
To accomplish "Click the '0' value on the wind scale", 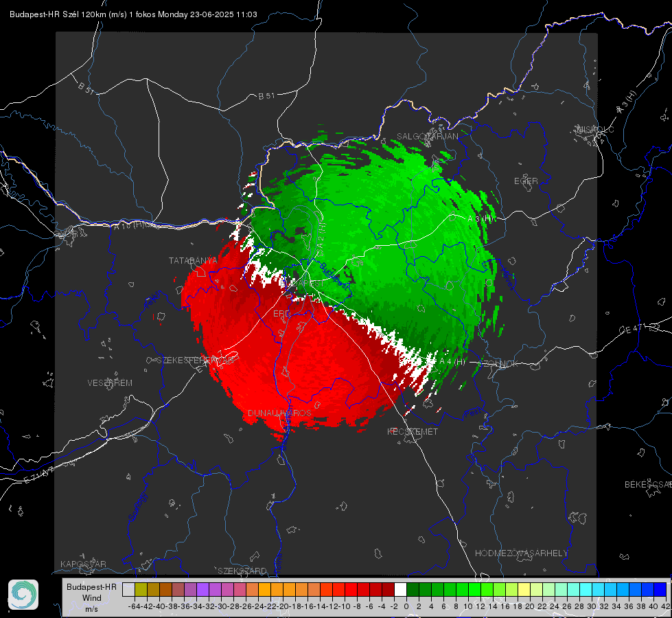I will (406, 606).
